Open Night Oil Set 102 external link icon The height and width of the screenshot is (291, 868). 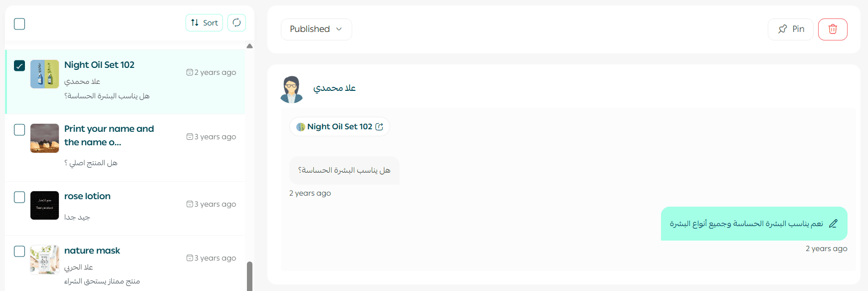click(x=379, y=127)
